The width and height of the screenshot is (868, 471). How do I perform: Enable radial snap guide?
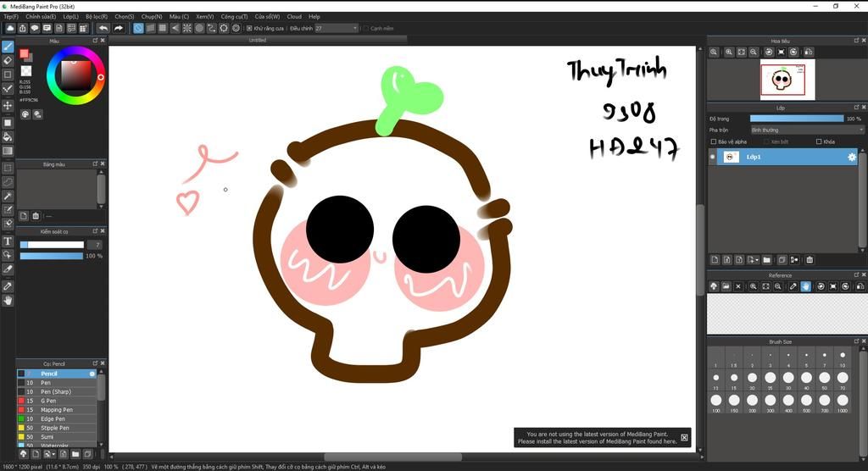[187, 28]
